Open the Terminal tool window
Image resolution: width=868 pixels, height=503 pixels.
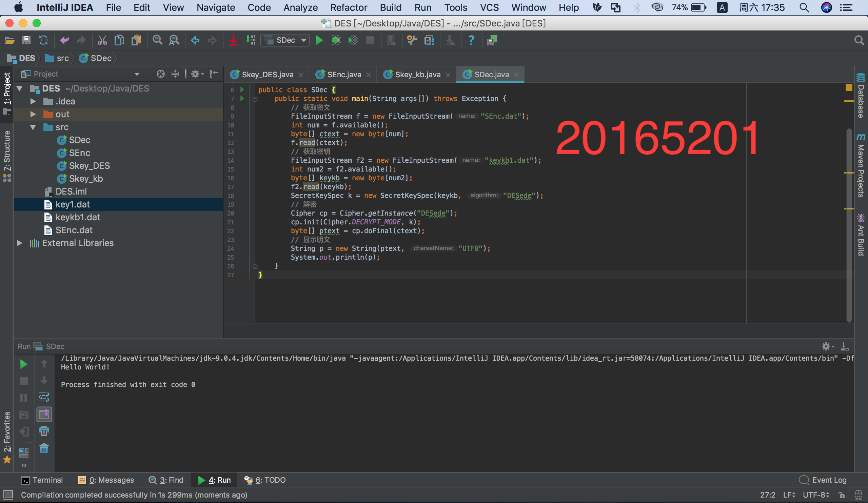[42, 480]
